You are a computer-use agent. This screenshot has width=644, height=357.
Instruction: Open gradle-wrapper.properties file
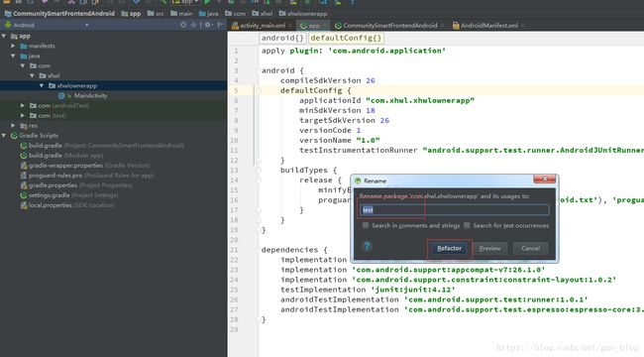coord(85,166)
